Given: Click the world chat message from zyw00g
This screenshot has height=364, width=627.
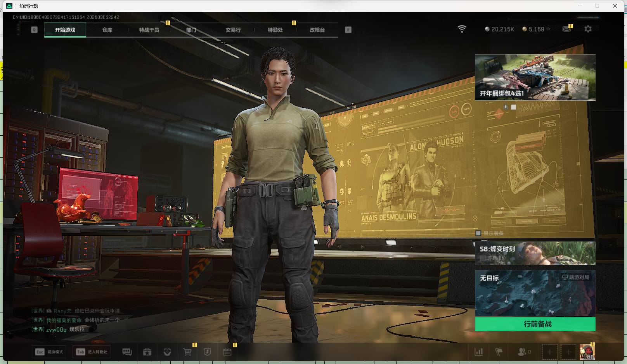Looking at the screenshot, I should pos(58,329).
